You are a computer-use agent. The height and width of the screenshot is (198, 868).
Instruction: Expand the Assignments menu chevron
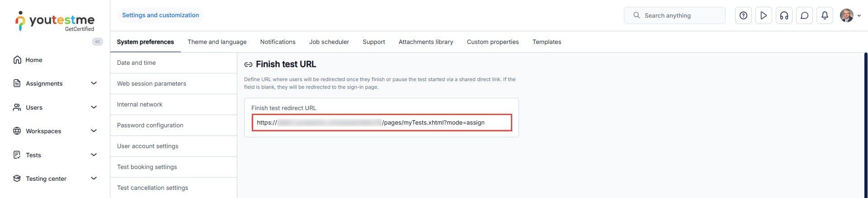click(x=94, y=83)
